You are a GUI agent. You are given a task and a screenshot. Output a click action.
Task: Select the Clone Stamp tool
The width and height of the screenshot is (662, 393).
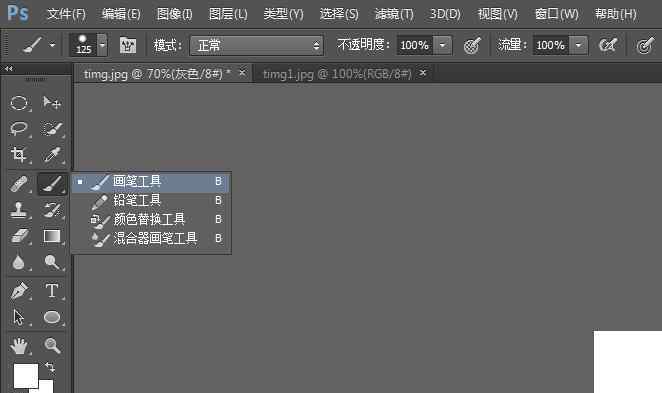(19, 210)
